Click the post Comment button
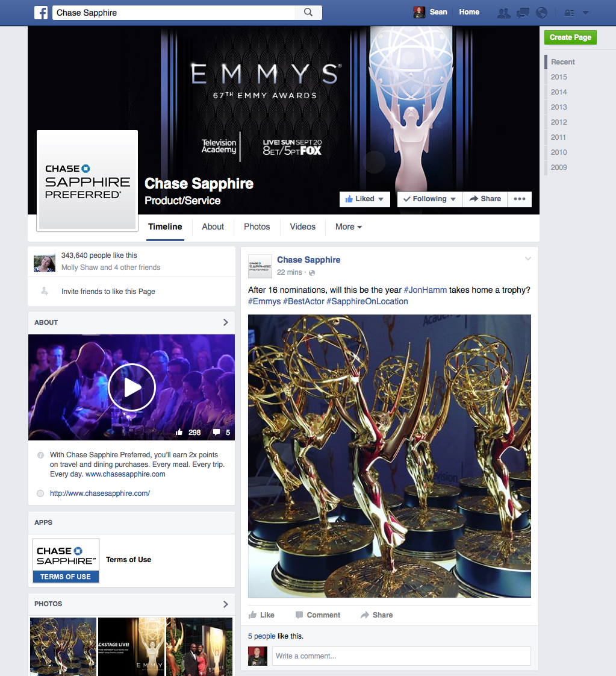Viewport: 616px width, 676px height. point(318,615)
